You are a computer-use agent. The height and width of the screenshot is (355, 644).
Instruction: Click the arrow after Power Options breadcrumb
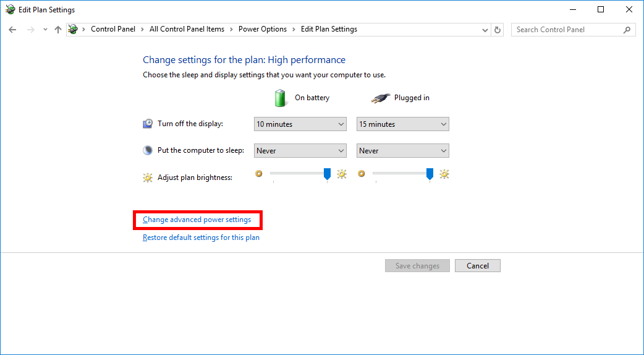click(x=294, y=30)
